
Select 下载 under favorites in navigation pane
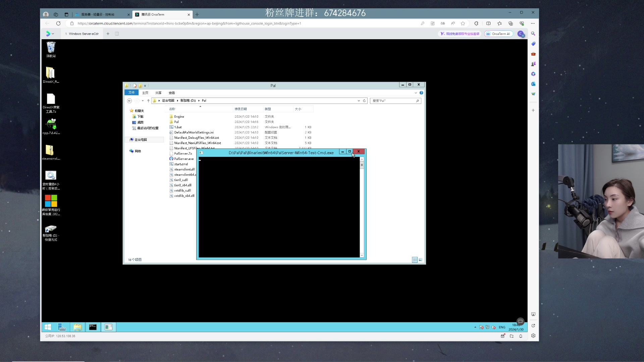[x=140, y=117]
